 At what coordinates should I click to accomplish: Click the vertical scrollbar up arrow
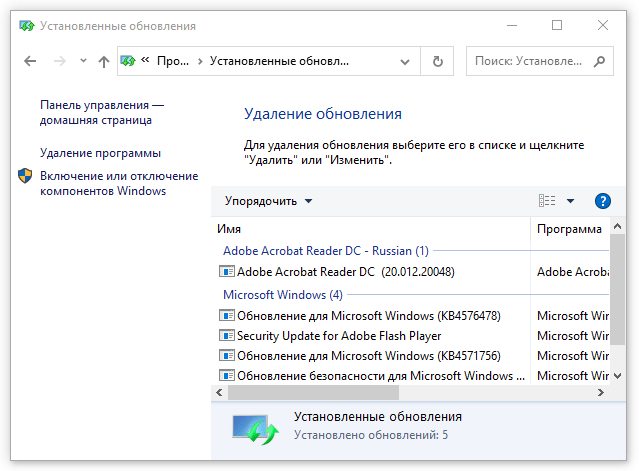(617, 226)
